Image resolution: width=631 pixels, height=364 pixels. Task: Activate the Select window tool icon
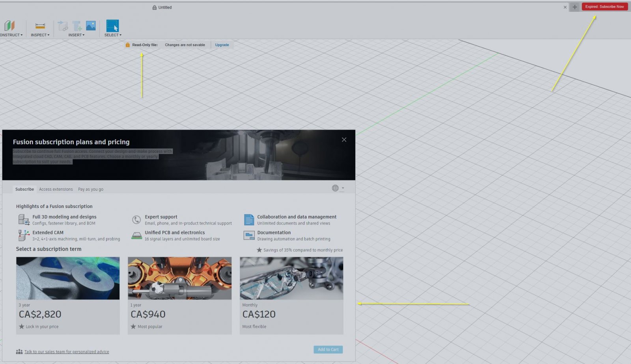pyautogui.click(x=112, y=26)
